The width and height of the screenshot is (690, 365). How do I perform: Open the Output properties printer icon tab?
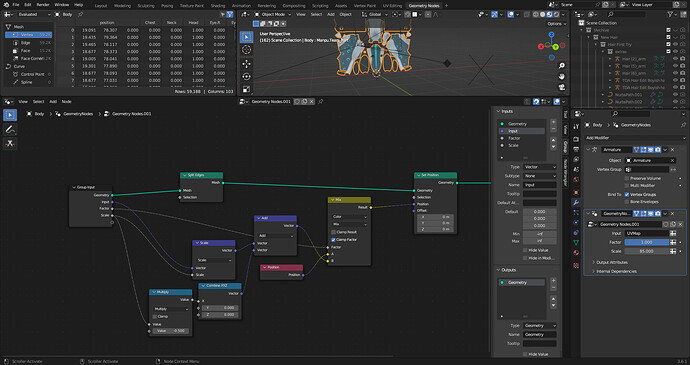pyautogui.click(x=576, y=149)
